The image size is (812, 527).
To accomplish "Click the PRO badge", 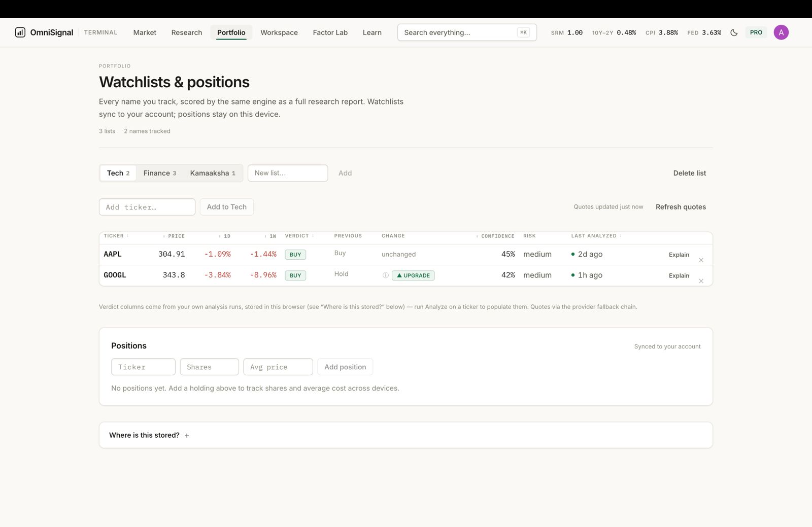I will pos(756,32).
